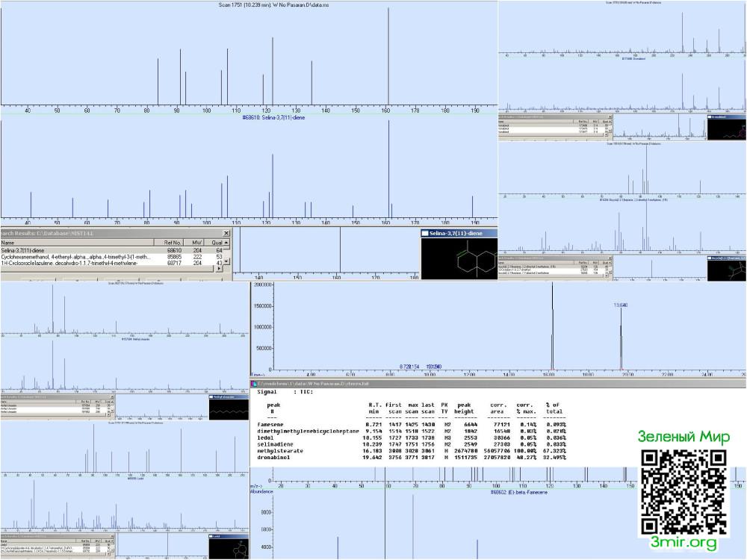Screen dimensions: 747x560
Task: Click the Methyl stearate structure thumbnail
Action: pyautogui.click(x=229, y=408)
